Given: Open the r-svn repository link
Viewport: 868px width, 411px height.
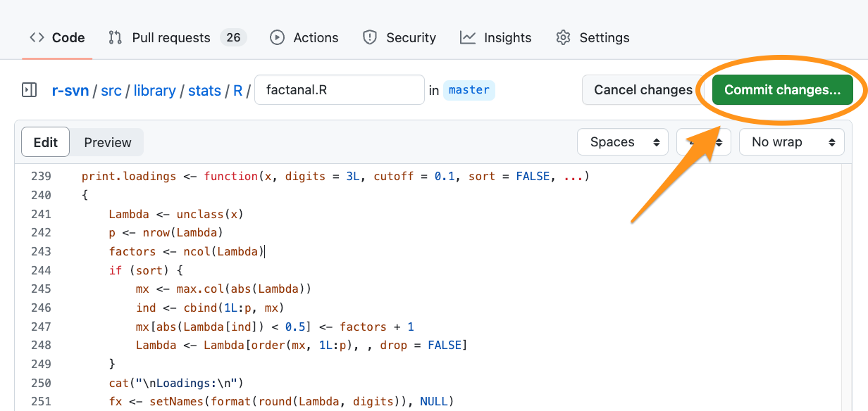Looking at the screenshot, I should [70, 91].
